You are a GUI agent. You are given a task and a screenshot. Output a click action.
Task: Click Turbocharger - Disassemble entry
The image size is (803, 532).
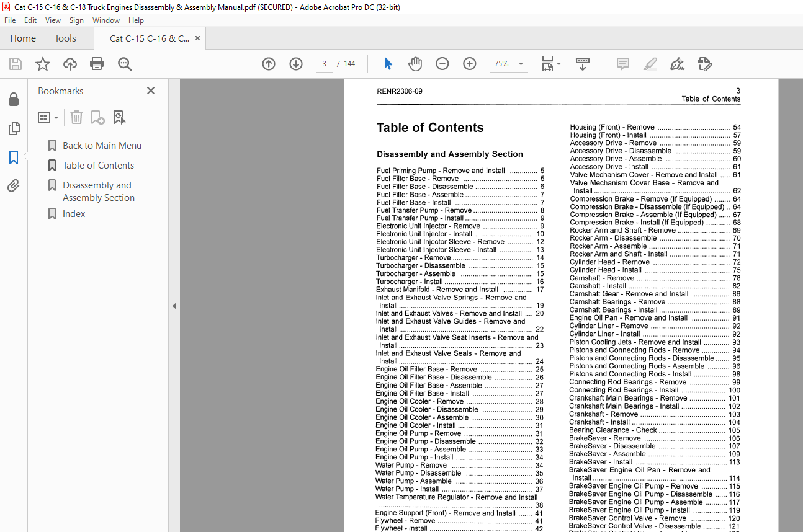[x=460, y=266]
